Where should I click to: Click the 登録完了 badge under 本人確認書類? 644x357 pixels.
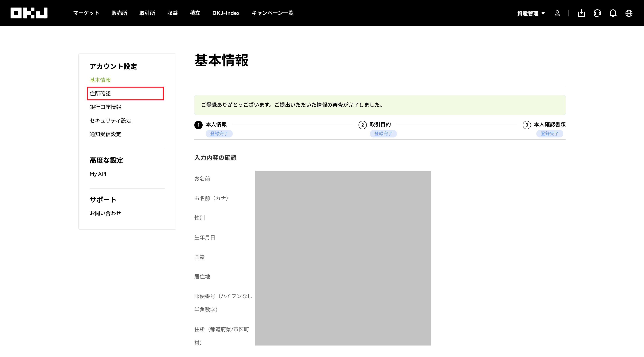coord(550,134)
